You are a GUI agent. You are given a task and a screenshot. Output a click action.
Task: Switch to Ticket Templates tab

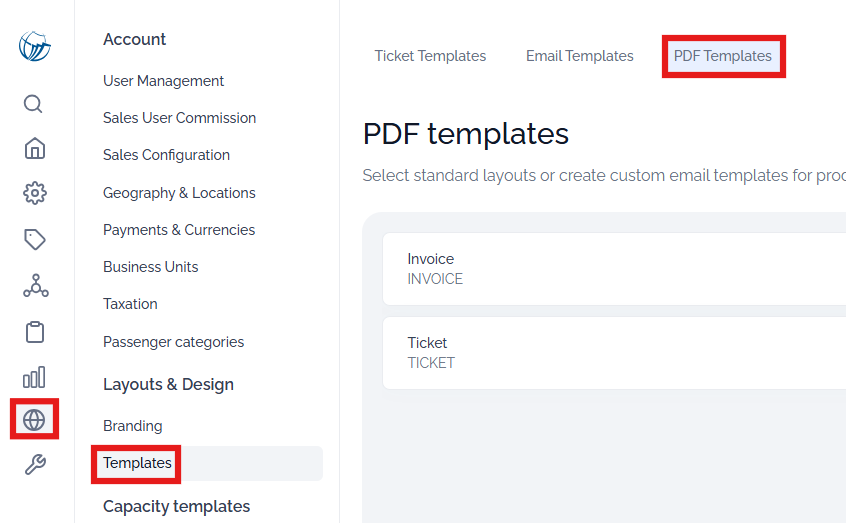(431, 56)
